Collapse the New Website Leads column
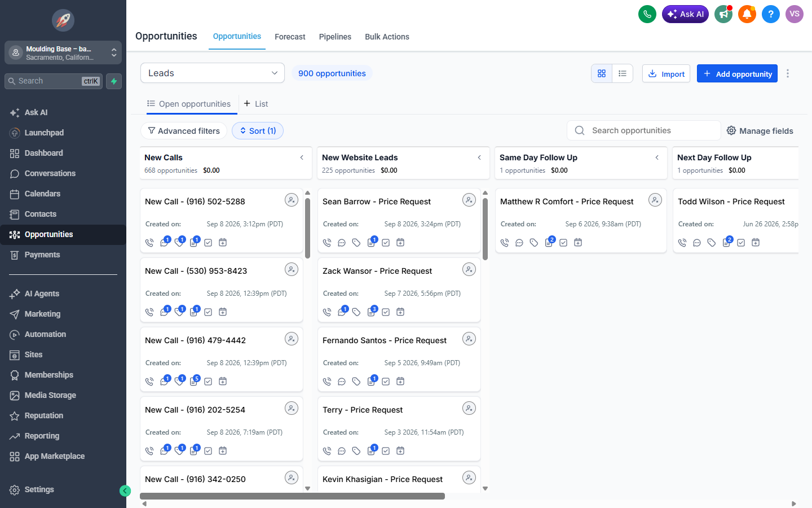This screenshot has width=812, height=508. pos(479,157)
